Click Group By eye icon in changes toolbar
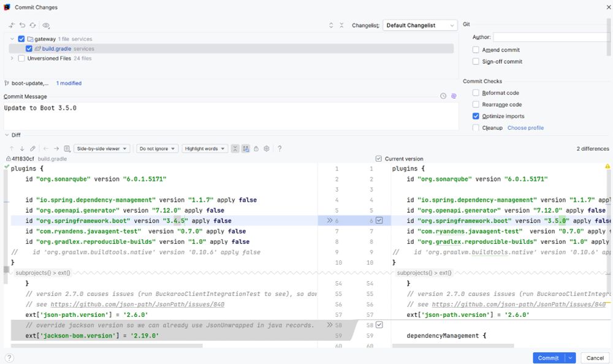The width and height of the screenshot is (613, 364). click(x=46, y=25)
